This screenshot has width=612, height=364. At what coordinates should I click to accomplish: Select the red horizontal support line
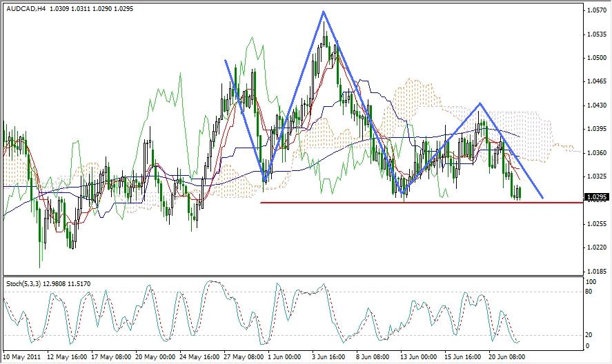tap(422, 203)
